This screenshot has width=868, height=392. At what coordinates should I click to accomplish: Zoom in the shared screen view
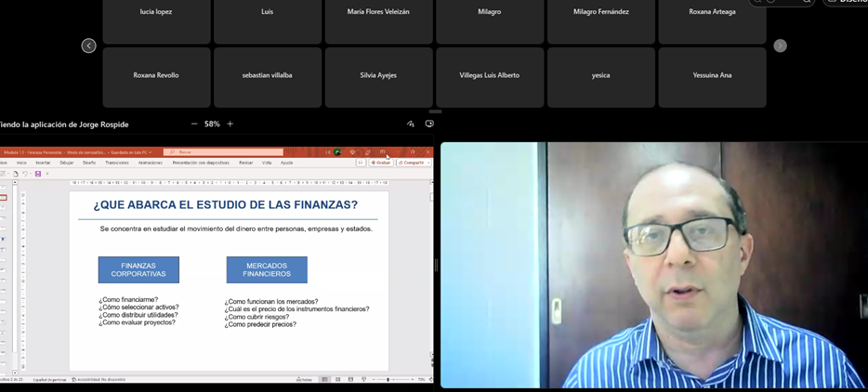pyautogui.click(x=230, y=124)
